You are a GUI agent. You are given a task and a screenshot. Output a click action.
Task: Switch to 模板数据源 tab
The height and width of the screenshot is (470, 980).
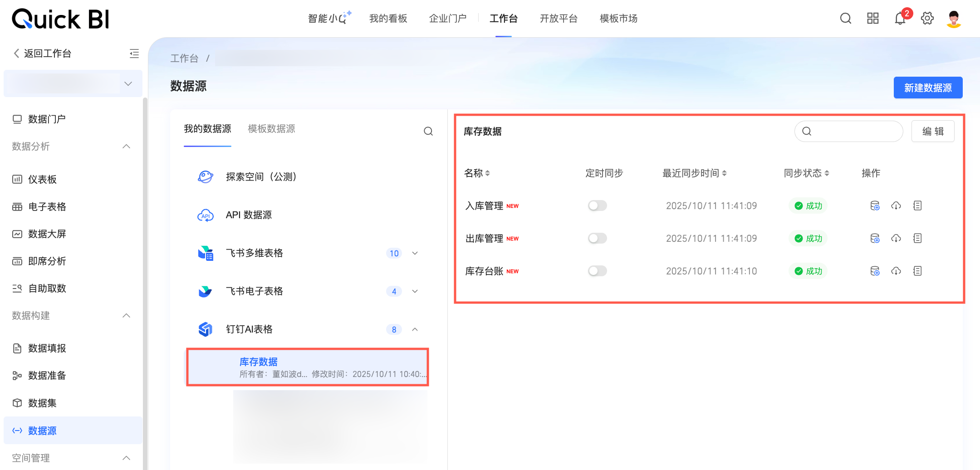[271, 129]
